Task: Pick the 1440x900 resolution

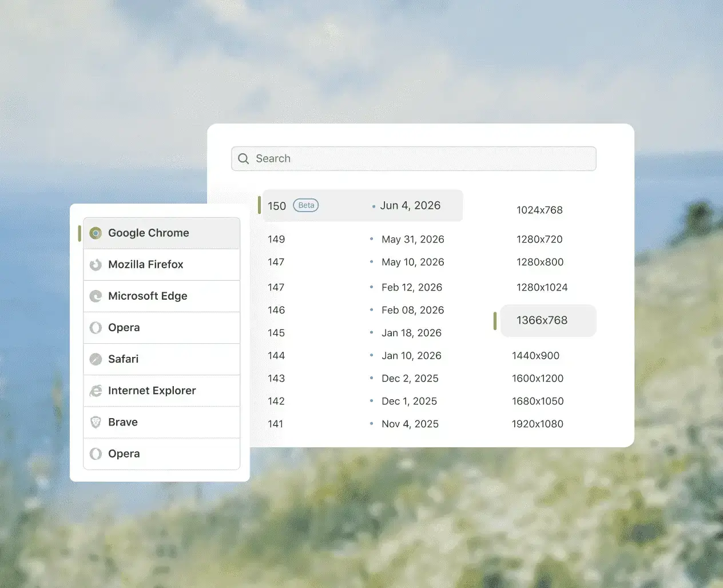Action: [x=535, y=356]
